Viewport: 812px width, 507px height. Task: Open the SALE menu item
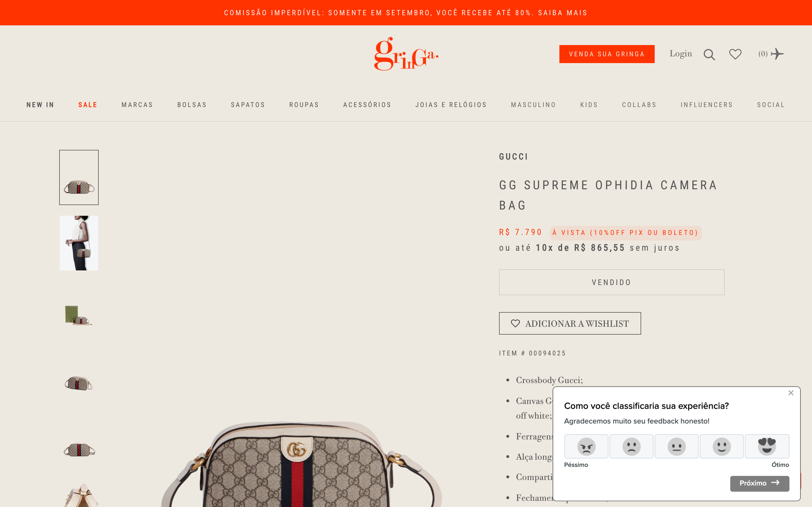coord(88,105)
